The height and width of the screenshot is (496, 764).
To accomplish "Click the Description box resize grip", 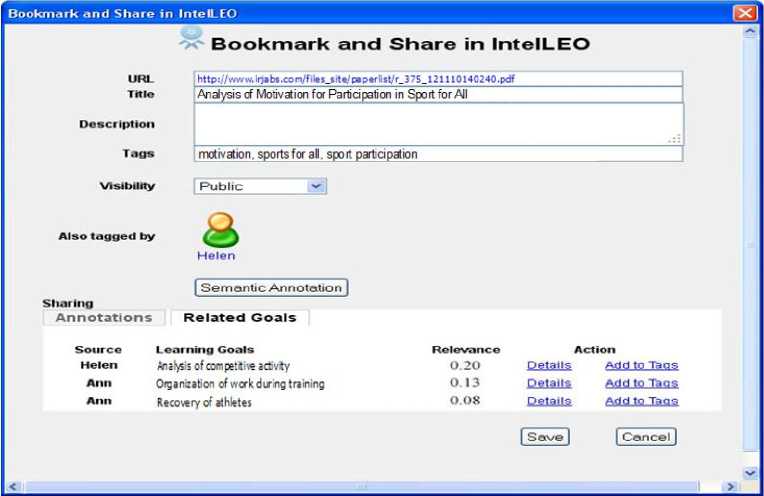I will (x=675, y=139).
